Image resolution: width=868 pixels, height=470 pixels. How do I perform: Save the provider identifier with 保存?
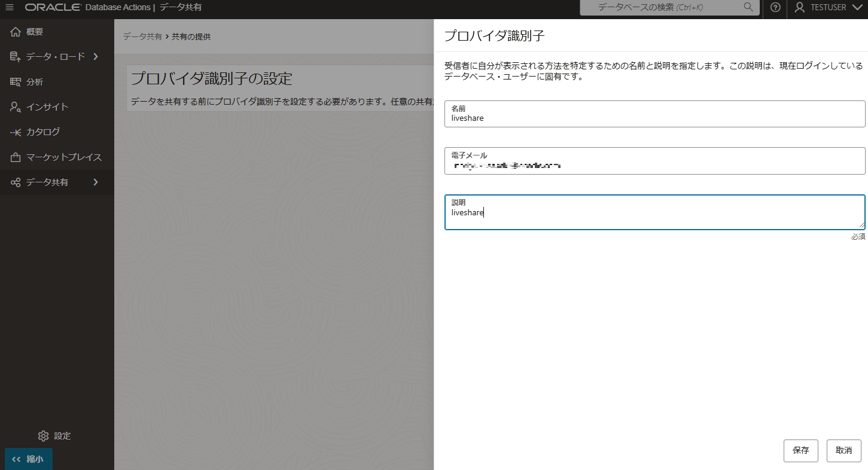(x=800, y=450)
